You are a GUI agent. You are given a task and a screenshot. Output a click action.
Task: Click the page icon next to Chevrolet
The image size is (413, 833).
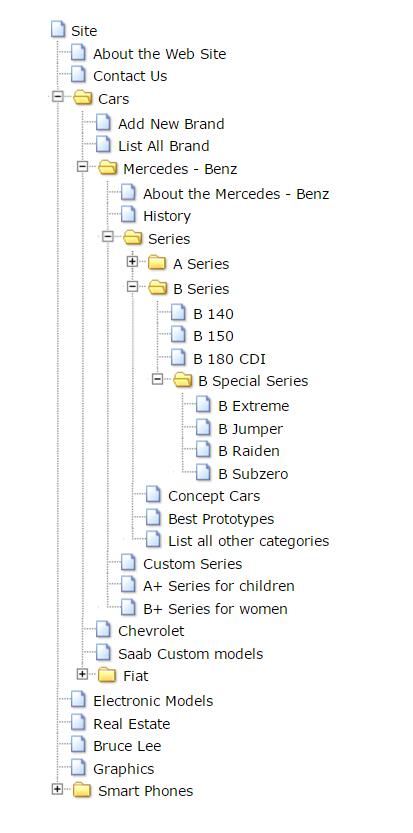coord(103,630)
